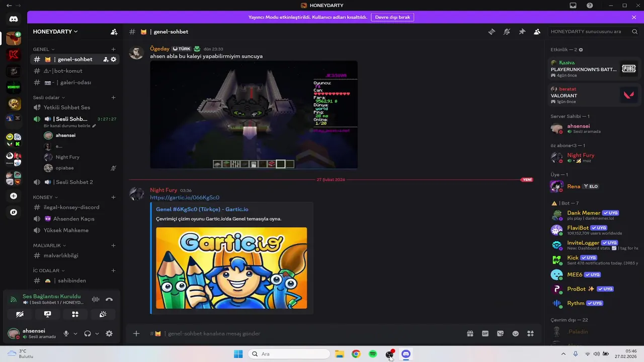
Task: Open Discord direct messages home icon
Action: (x=14, y=19)
